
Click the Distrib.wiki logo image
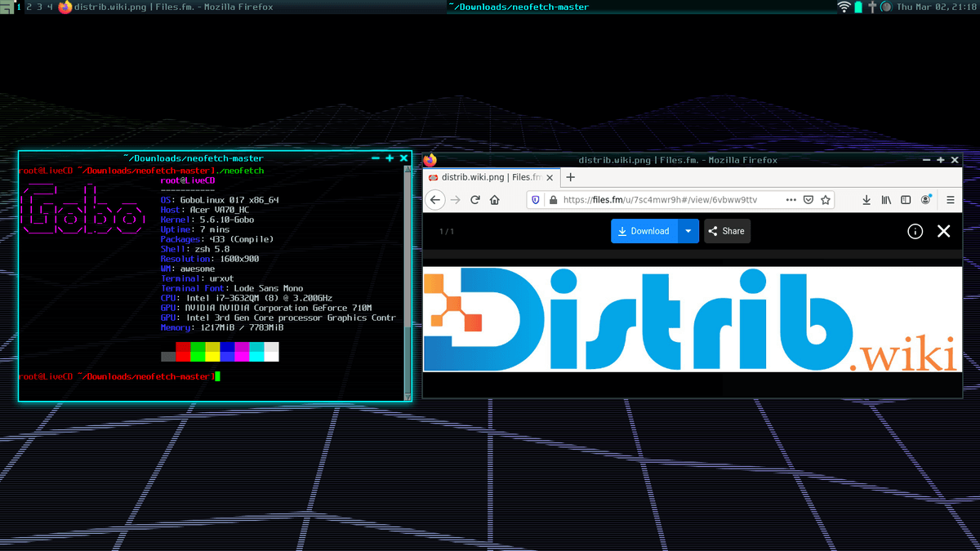pos(693,319)
